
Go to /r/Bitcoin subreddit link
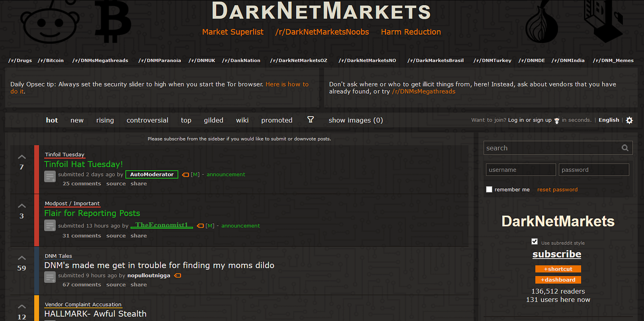coord(51,60)
